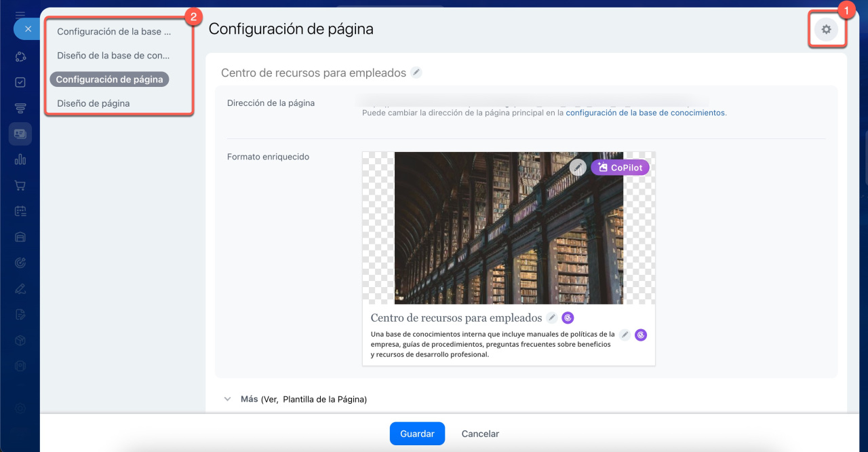
Task: Close the slider with the blue X button
Action: point(28,29)
